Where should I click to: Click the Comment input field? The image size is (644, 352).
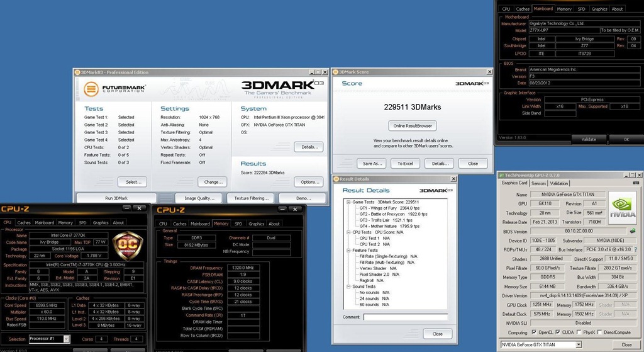406,317
